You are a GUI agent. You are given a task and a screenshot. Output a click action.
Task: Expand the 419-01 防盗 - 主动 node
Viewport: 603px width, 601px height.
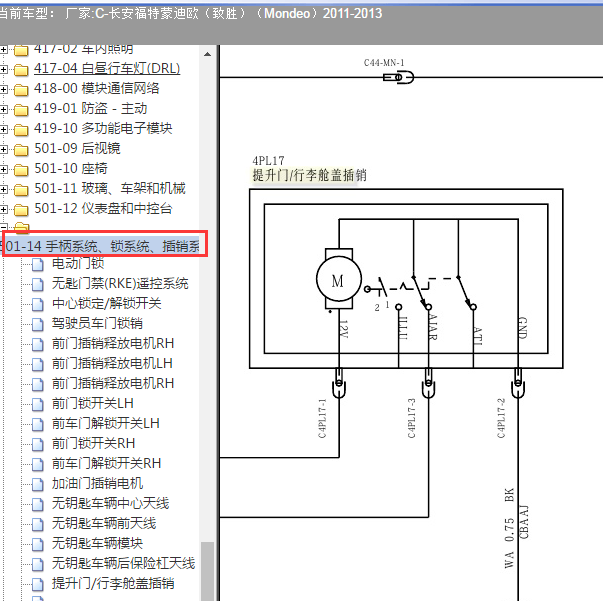point(3,110)
